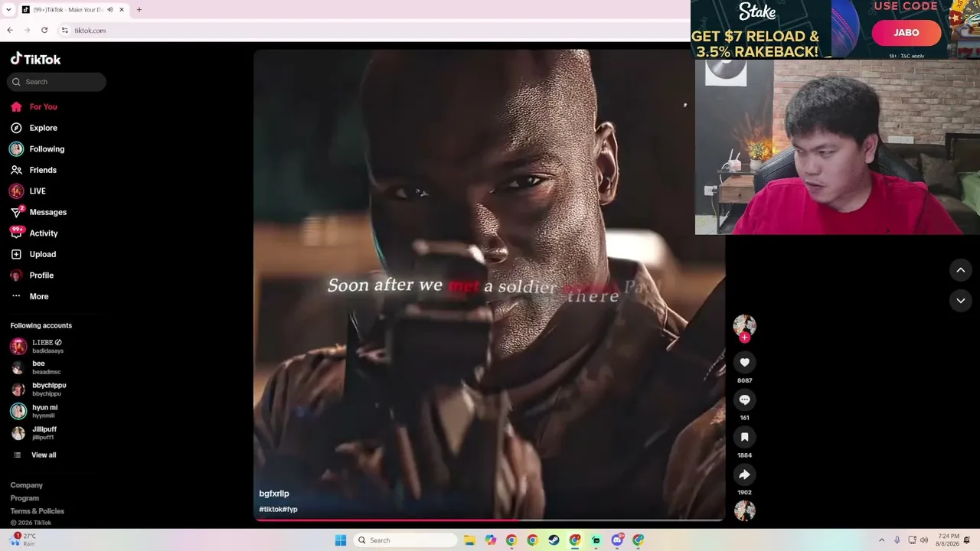Viewport: 980px width, 551px height.
Task: Open the weather widget showing Rain
Action: (x=22, y=540)
